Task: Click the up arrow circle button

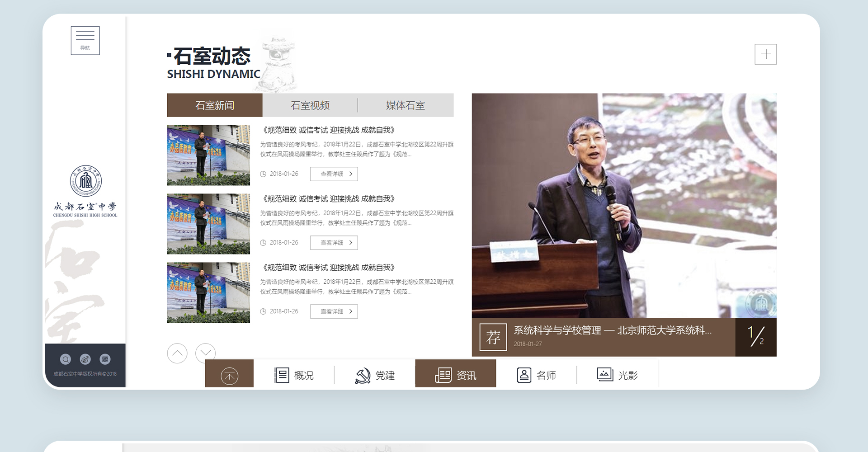Action: tap(177, 353)
